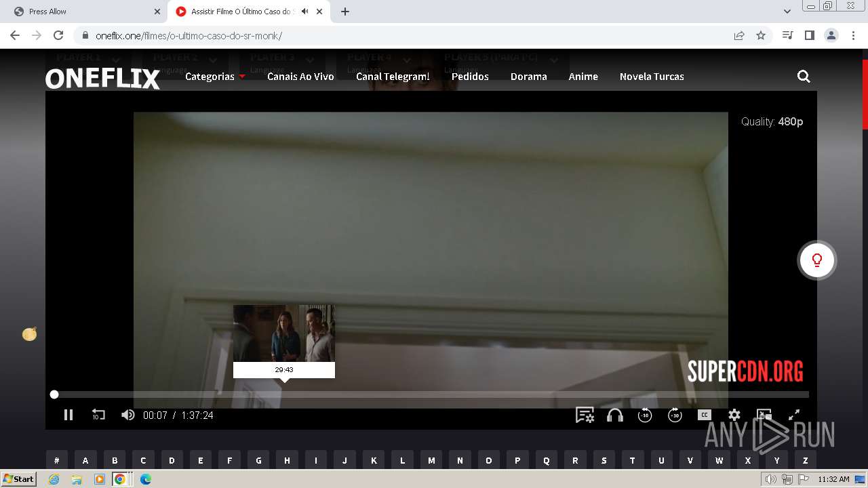Open player settings gear icon

pyautogui.click(x=734, y=415)
